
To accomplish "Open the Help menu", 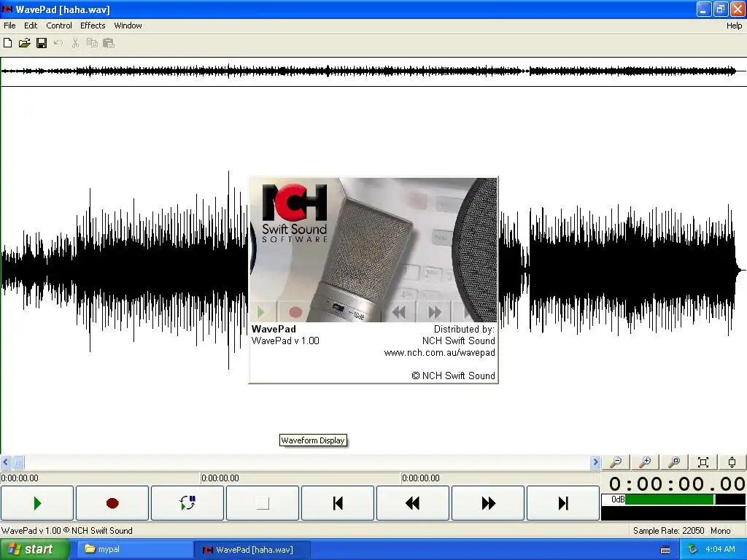I will coord(734,26).
